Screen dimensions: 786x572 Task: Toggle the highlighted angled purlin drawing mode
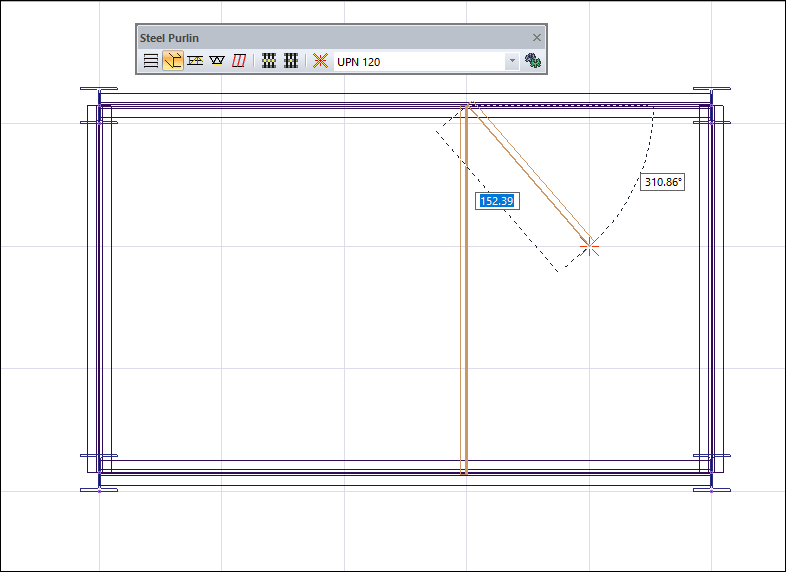(x=173, y=61)
